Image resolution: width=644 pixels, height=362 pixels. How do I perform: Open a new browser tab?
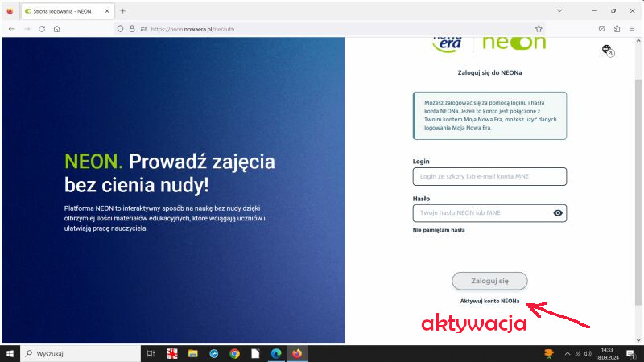pos(122,11)
